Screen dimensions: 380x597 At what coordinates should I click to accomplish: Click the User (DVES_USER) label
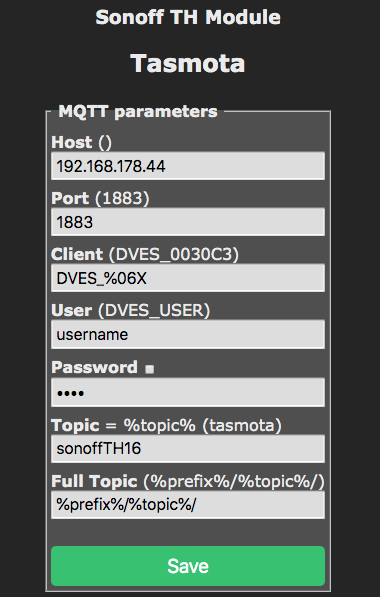[131, 310]
